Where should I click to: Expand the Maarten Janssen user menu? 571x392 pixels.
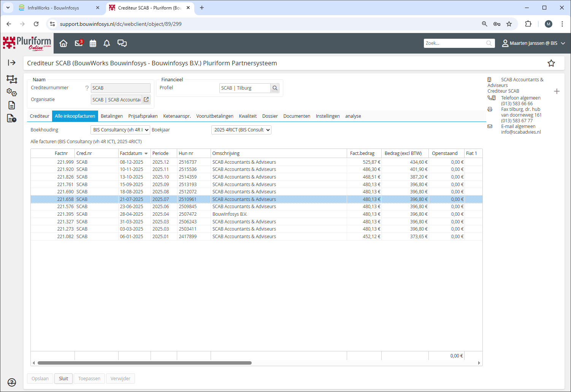point(534,43)
